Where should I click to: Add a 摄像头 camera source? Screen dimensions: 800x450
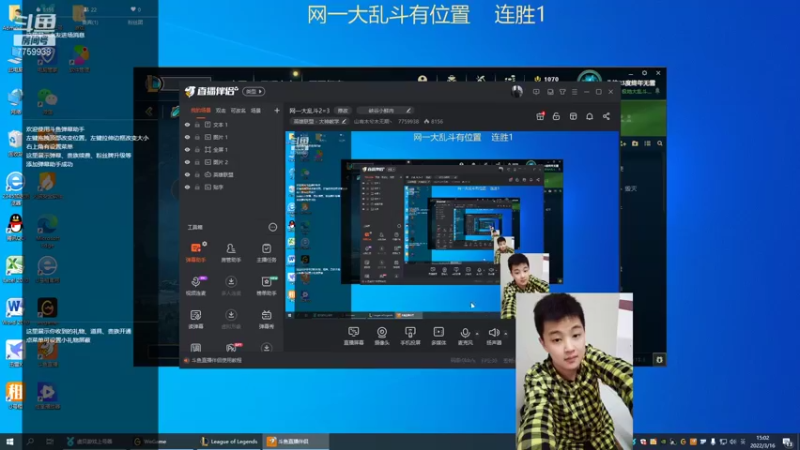click(x=382, y=336)
